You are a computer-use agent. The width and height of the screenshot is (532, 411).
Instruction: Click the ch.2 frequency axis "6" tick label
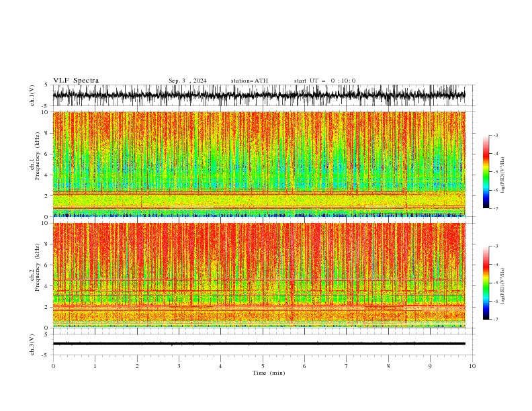(47, 265)
